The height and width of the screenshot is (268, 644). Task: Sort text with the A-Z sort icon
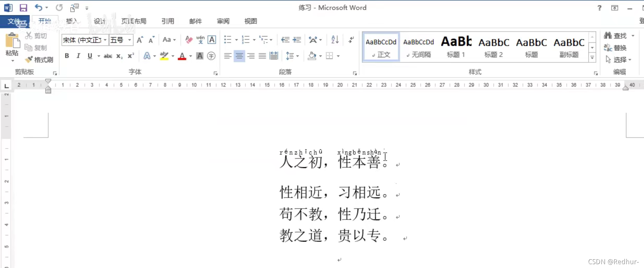tap(335, 40)
